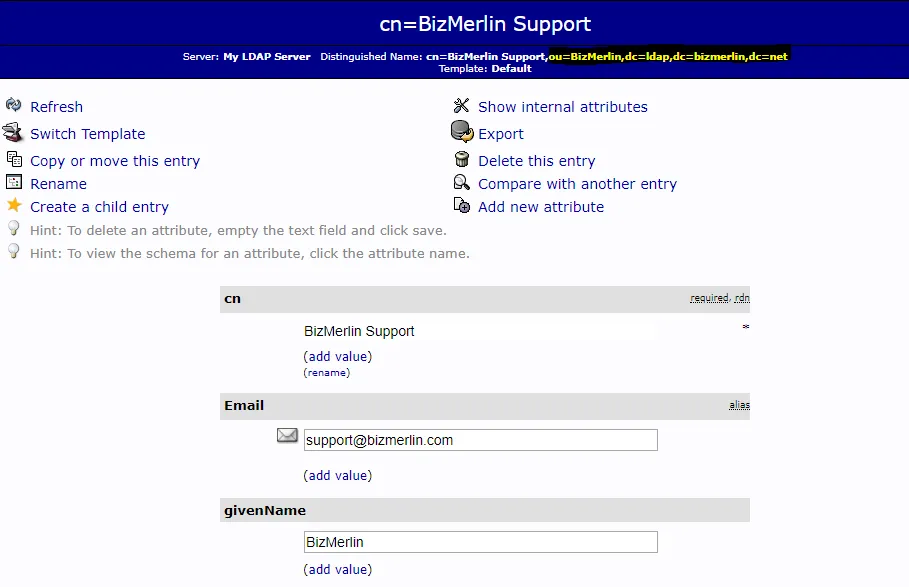Viewport: 909px width, 587px height.
Task: Open the Switch Template link
Action: coord(88,134)
